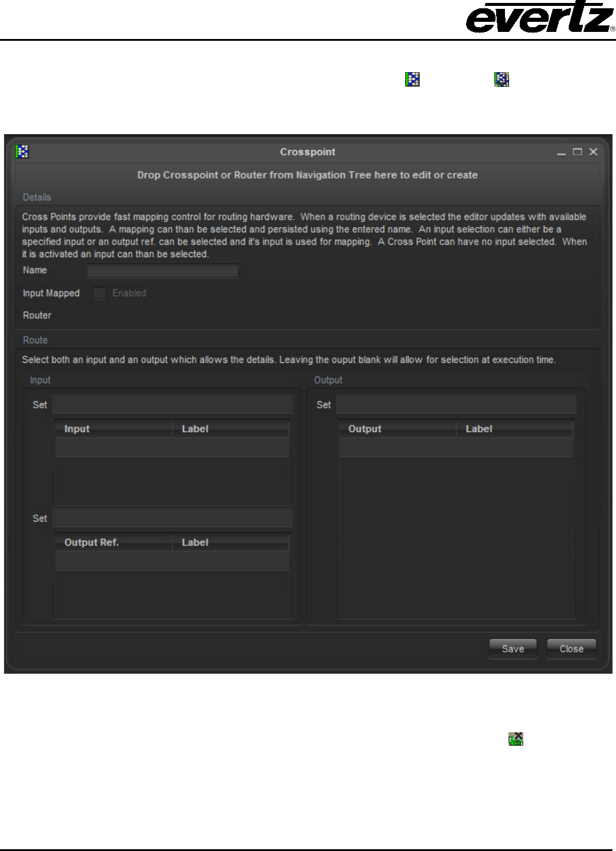Sort by the Input column header
Screen dimensions: 616x851
[114, 429]
